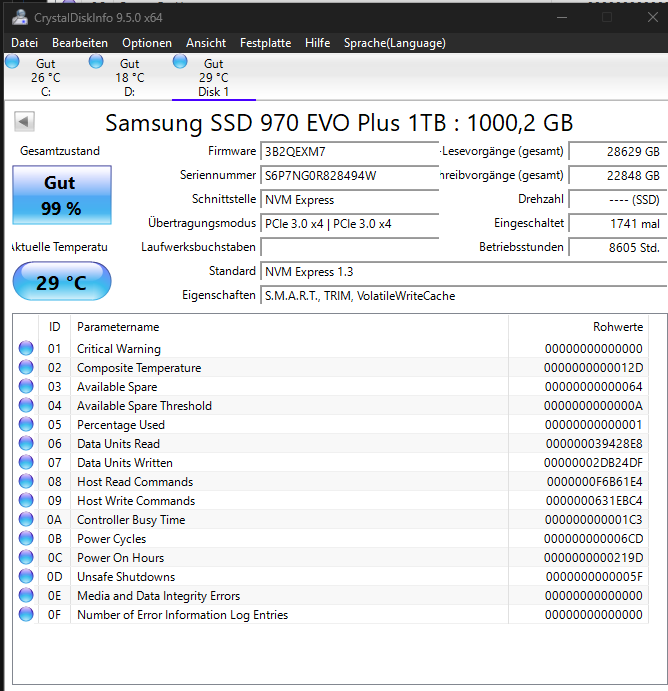Image resolution: width=668 pixels, height=691 pixels.
Task: Click the empty Laufwerksbuchstaben field
Action: [x=349, y=247]
